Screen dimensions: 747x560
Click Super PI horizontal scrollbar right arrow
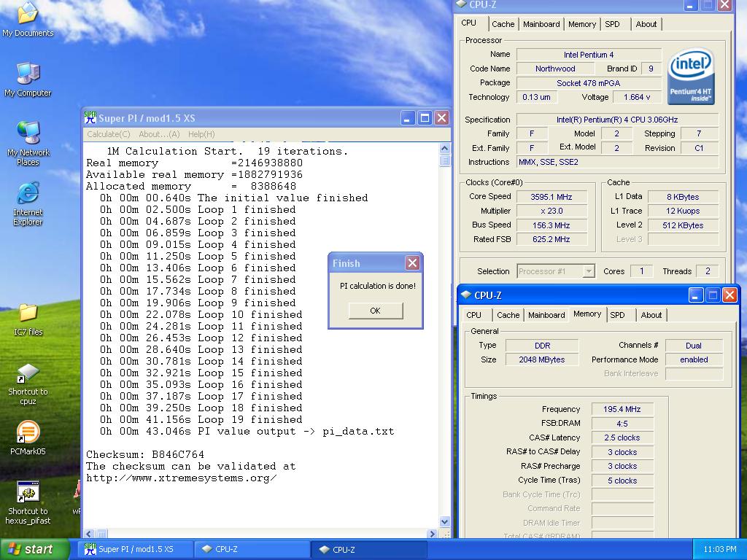[x=432, y=534]
